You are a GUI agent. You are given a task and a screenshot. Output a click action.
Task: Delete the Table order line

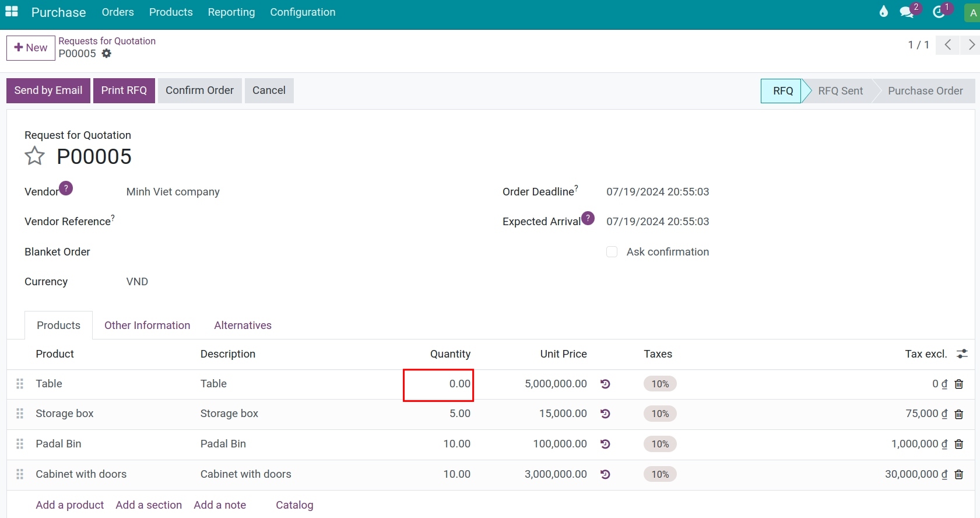(959, 384)
